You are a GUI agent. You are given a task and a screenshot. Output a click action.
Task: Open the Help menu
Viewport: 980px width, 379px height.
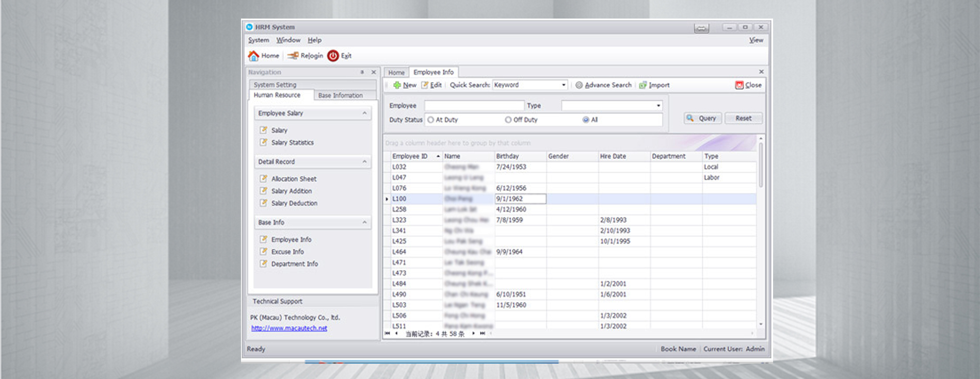pos(314,40)
